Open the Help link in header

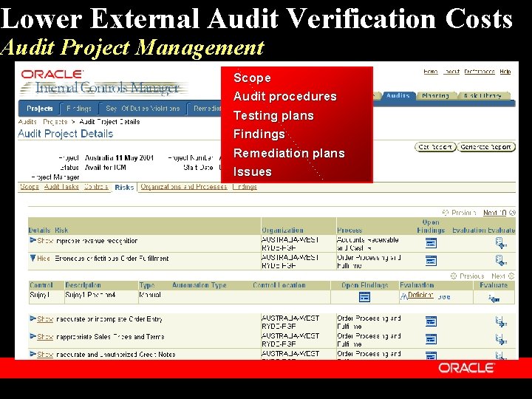pos(505,72)
